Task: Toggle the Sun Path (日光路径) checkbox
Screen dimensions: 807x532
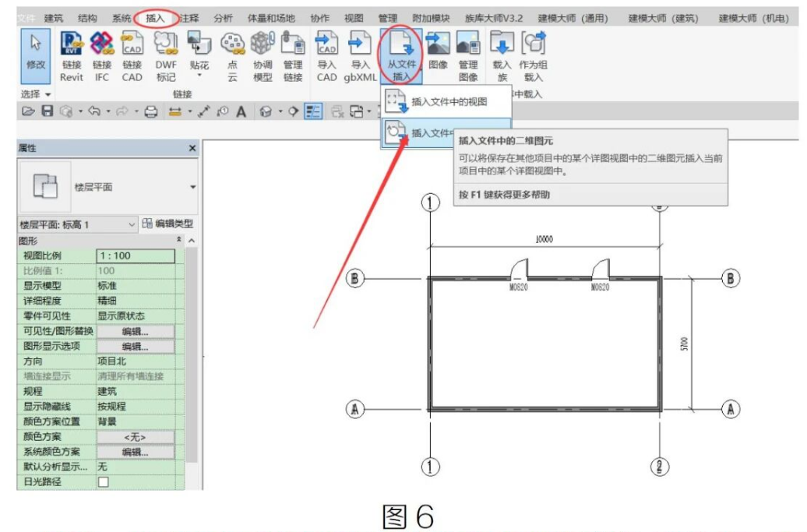Action: coord(104,482)
